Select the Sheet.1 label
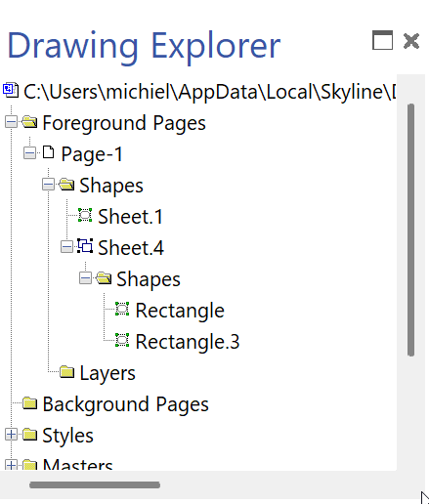429x504 pixels. (x=130, y=217)
